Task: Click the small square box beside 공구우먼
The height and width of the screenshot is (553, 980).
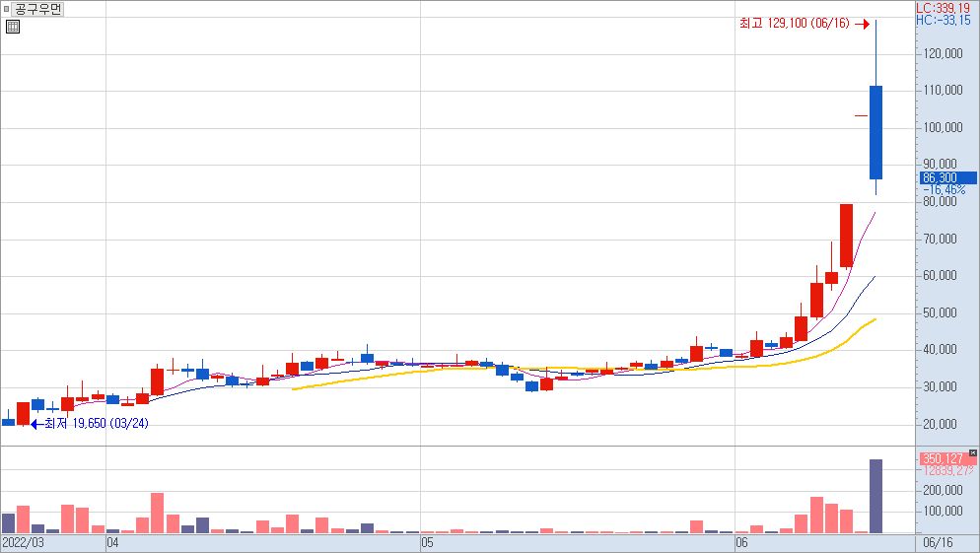Action: (x=6, y=9)
